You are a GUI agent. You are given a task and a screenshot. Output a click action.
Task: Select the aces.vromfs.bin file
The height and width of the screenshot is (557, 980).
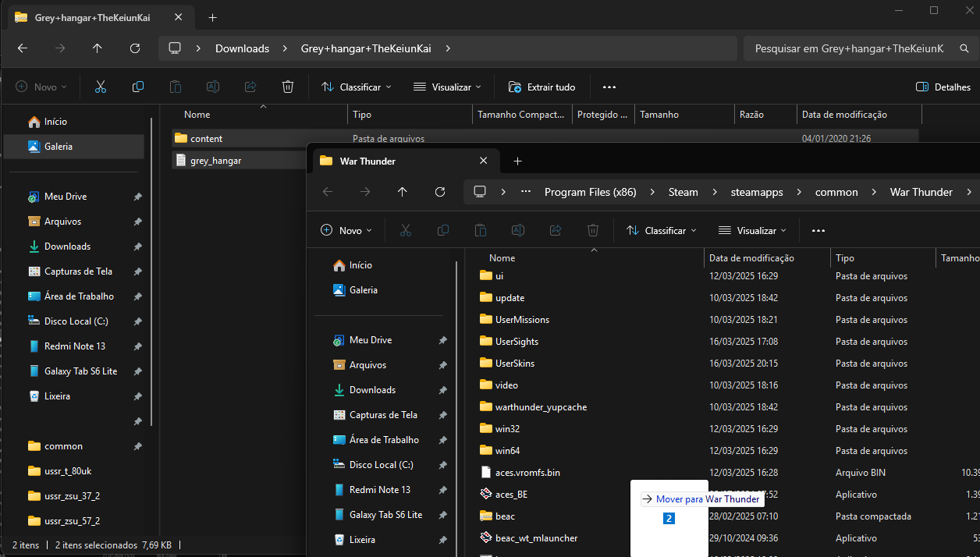[527, 472]
